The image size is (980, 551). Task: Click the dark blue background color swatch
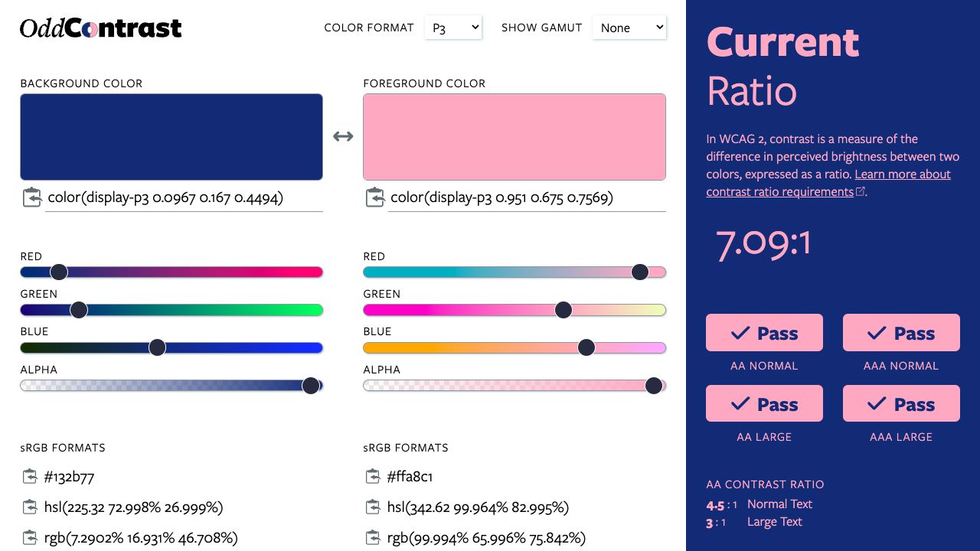tap(171, 137)
